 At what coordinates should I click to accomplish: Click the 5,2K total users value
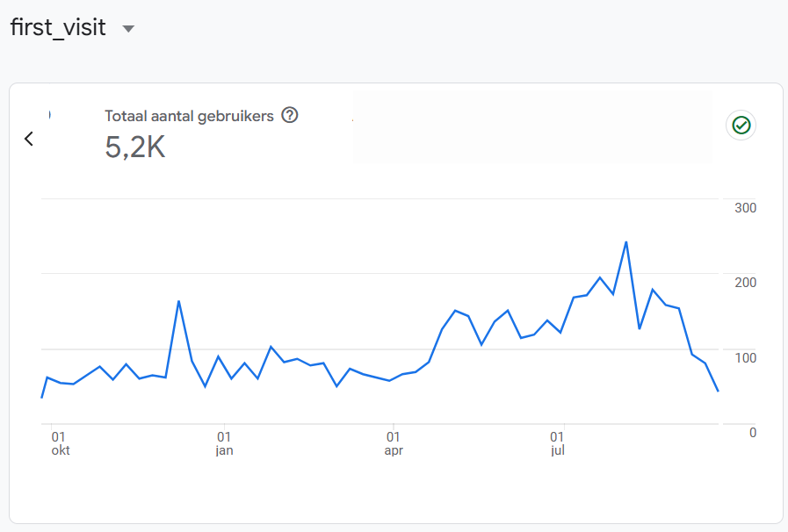point(134,147)
